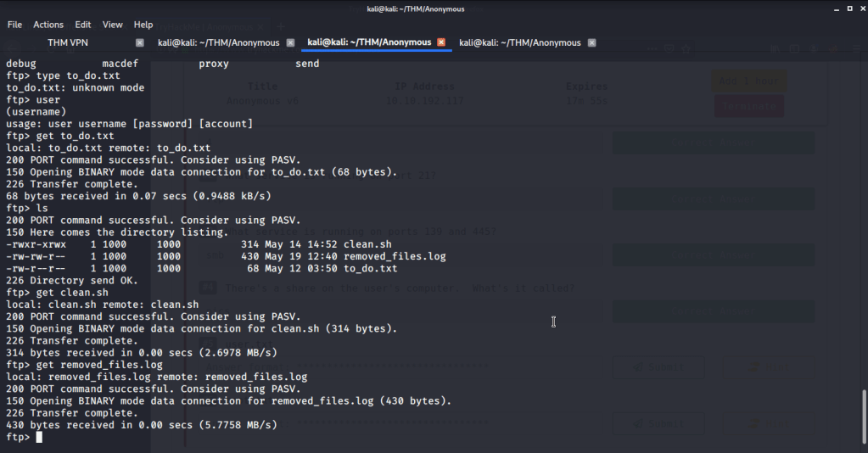Switch to the THM VPN tab
The image size is (868, 453).
pyautogui.click(x=68, y=42)
